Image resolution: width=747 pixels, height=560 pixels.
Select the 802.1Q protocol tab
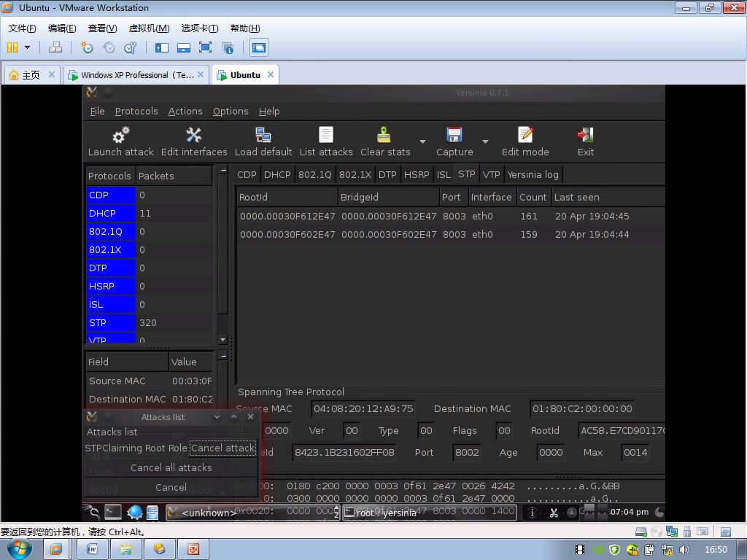(315, 174)
